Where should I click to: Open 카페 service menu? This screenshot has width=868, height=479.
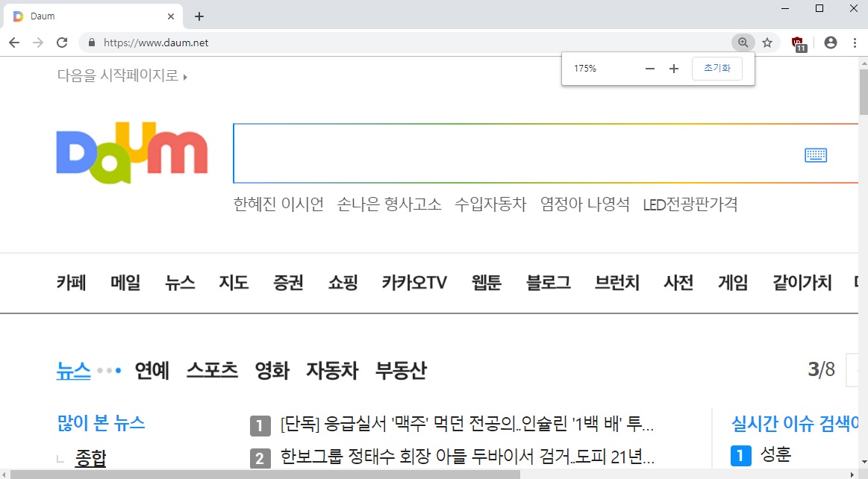click(72, 283)
